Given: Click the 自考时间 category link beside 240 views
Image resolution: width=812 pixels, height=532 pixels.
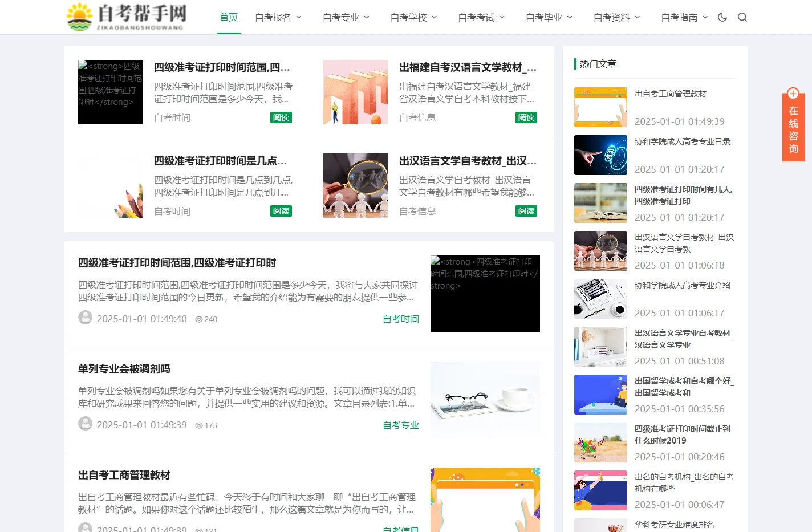Looking at the screenshot, I should (x=401, y=319).
